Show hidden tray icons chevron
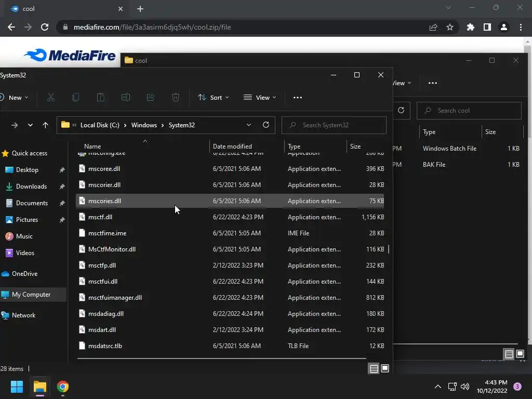 (438, 387)
